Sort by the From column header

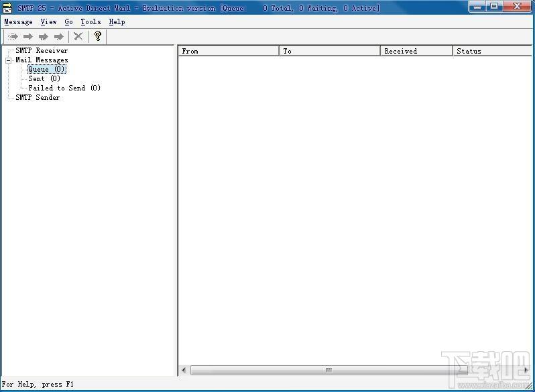tap(229, 51)
